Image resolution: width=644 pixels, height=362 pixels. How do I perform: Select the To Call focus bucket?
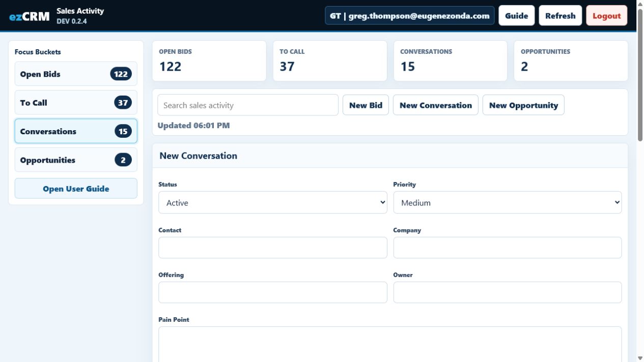click(76, 103)
